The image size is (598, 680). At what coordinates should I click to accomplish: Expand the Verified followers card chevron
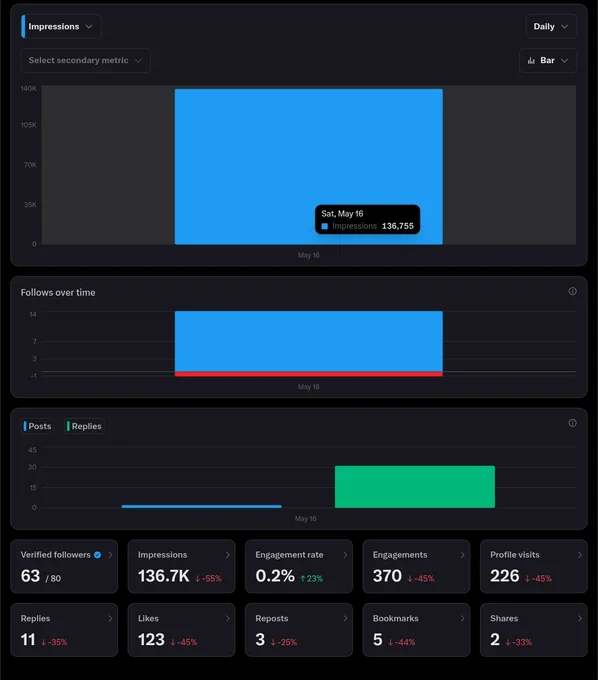(110, 555)
